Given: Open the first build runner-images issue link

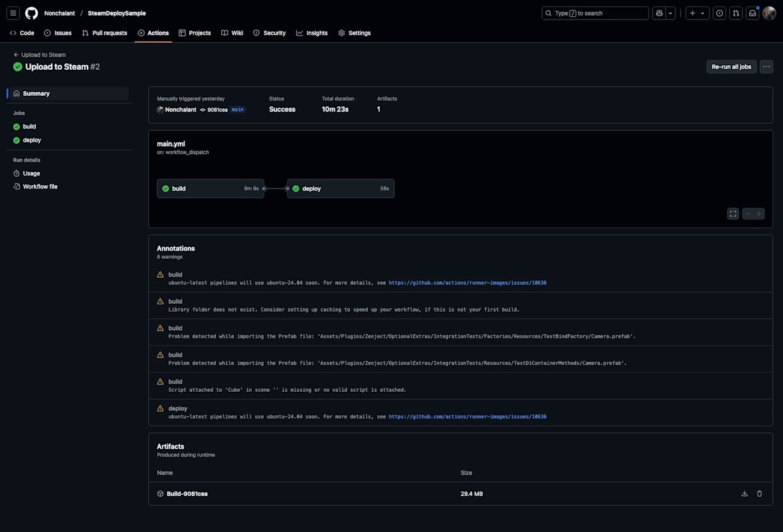Looking at the screenshot, I should 468,283.
